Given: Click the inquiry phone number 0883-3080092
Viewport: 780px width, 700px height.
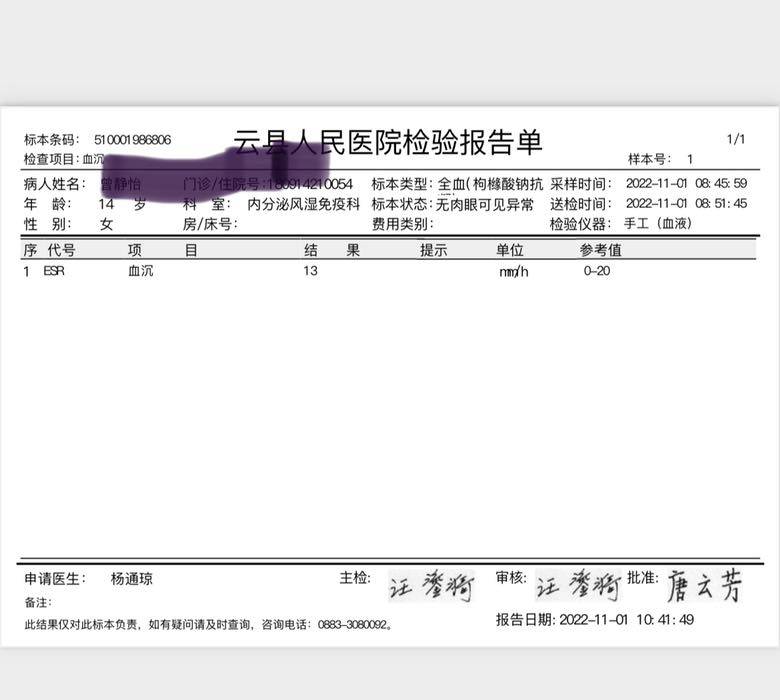Looking at the screenshot, I should 353,625.
